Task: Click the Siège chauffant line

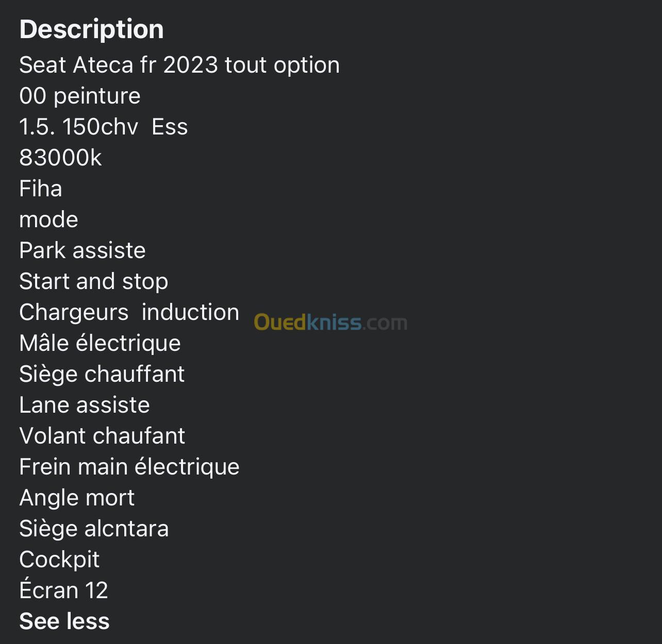Action: tap(102, 375)
